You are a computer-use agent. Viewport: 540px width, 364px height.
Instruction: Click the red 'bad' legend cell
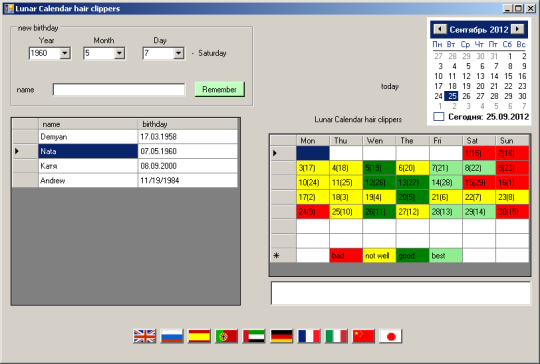pos(346,256)
